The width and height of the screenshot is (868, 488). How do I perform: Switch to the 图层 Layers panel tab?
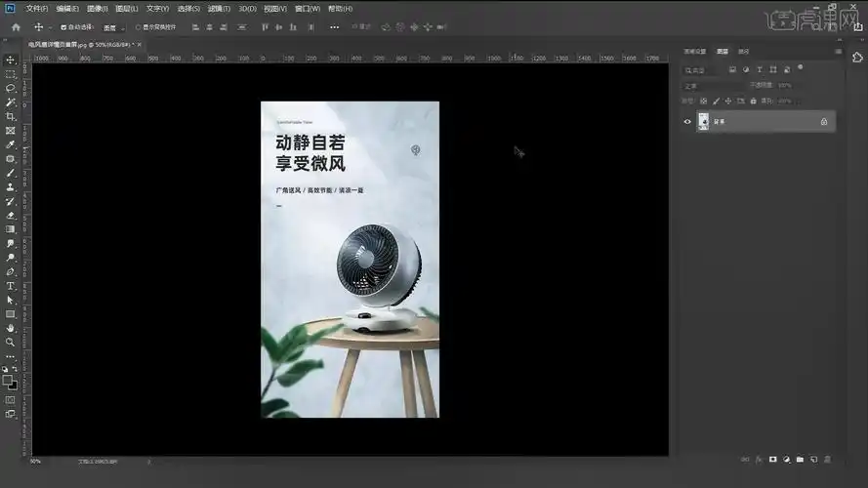point(723,52)
